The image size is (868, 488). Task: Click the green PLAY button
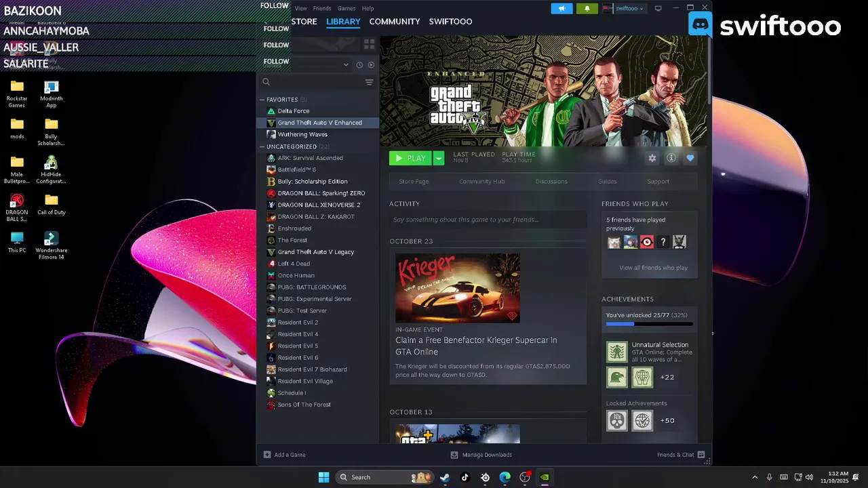click(411, 158)
